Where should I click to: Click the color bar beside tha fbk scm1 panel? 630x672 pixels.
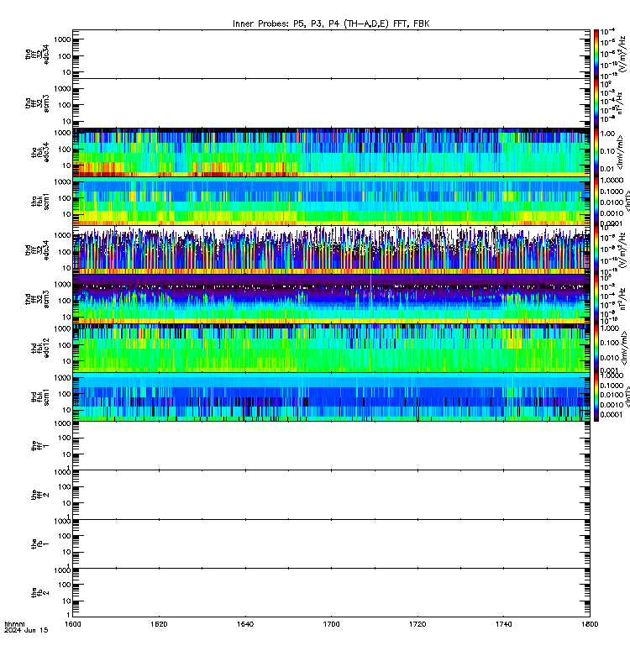point(596,201)
